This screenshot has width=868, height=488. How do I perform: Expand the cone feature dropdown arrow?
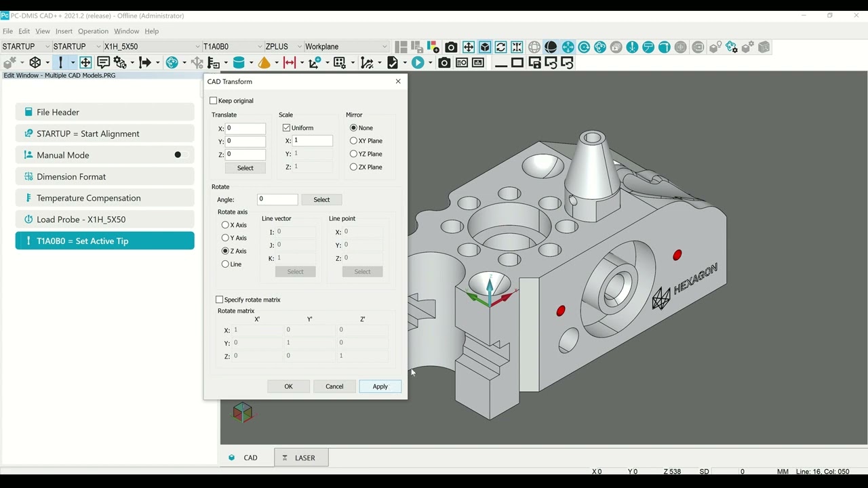tap(276, 63)
